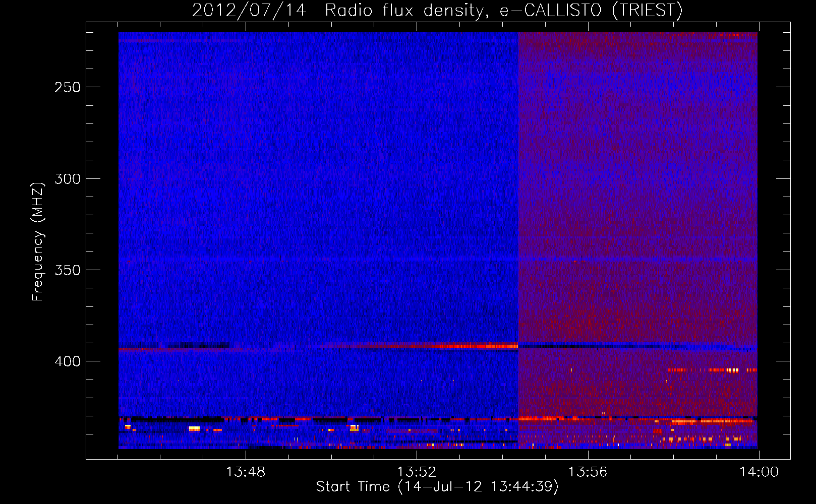
Task: Click the 350 frequency tick label
Action: [68, 270]
